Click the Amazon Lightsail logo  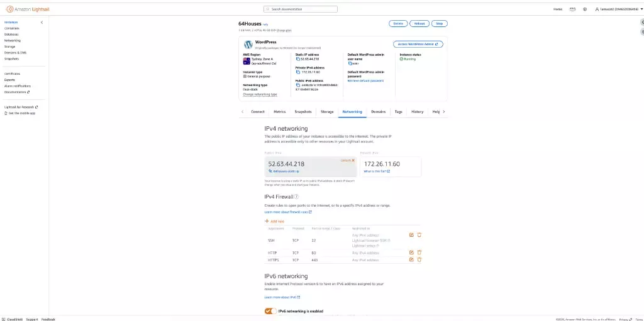[x=28, y=9]
